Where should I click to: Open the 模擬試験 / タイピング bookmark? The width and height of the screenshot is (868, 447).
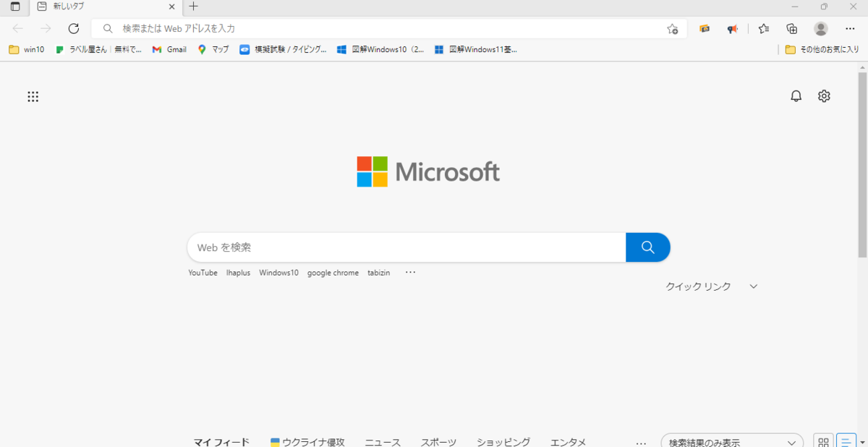(x=283, y=49)
